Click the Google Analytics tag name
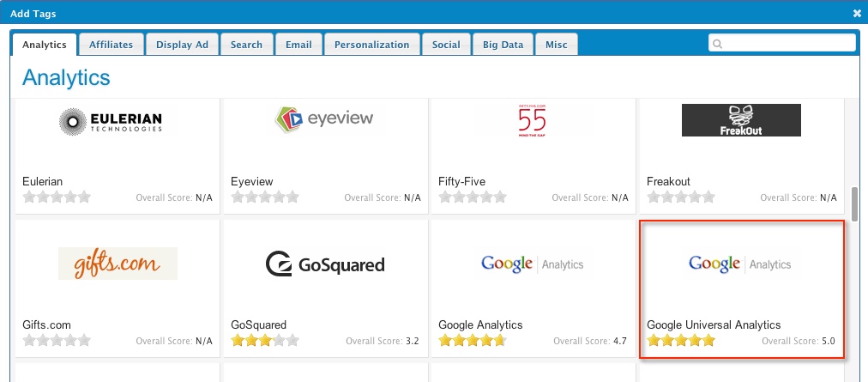The width and height of the screenshot is (868, 382). click(480, 324)
